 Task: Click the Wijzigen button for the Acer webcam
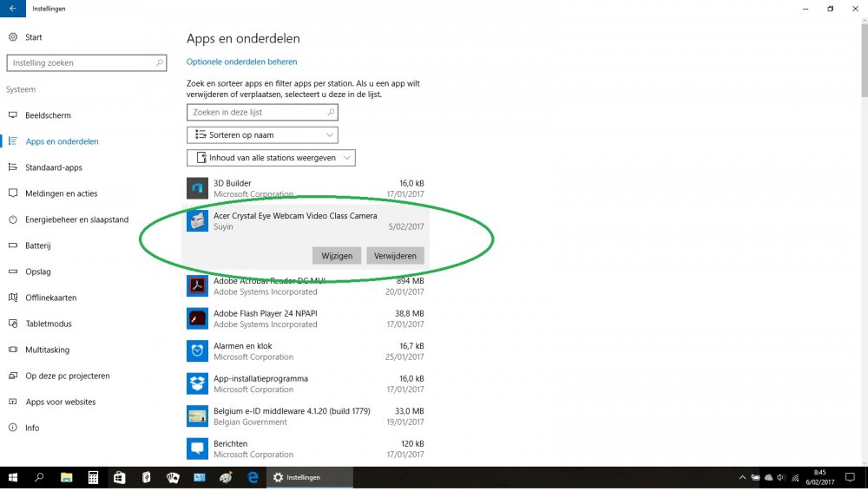[337, 256]
